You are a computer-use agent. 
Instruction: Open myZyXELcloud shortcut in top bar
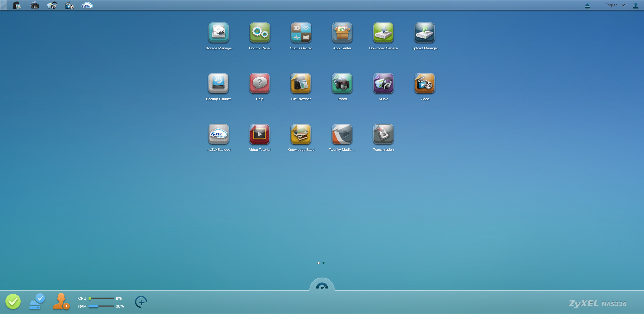[x=87, y=6]
